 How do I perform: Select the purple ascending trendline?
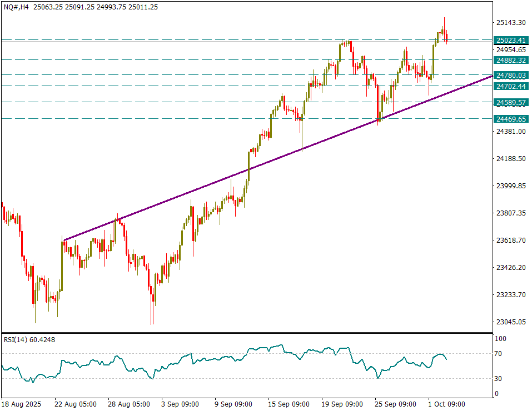tap(222, 182)
